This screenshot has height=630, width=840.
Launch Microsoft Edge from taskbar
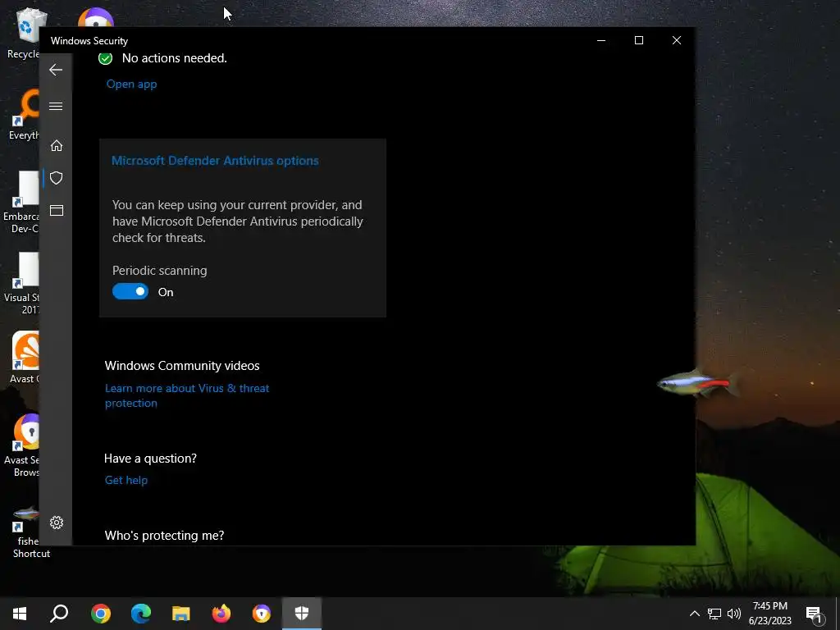(141, 614)
